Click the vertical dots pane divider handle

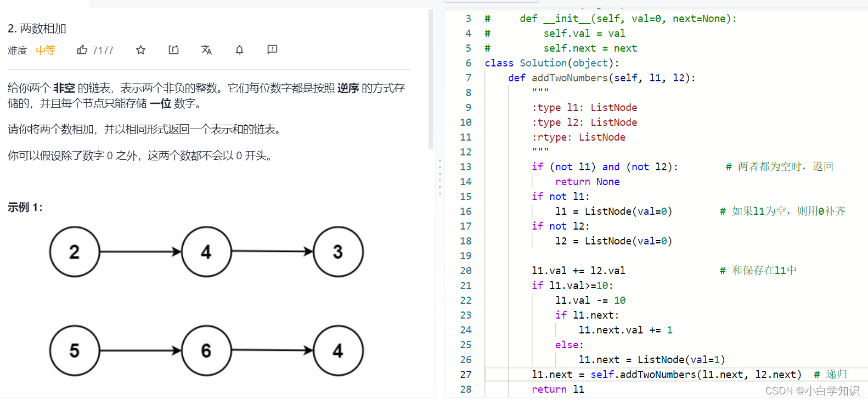[x=439, y=177]
